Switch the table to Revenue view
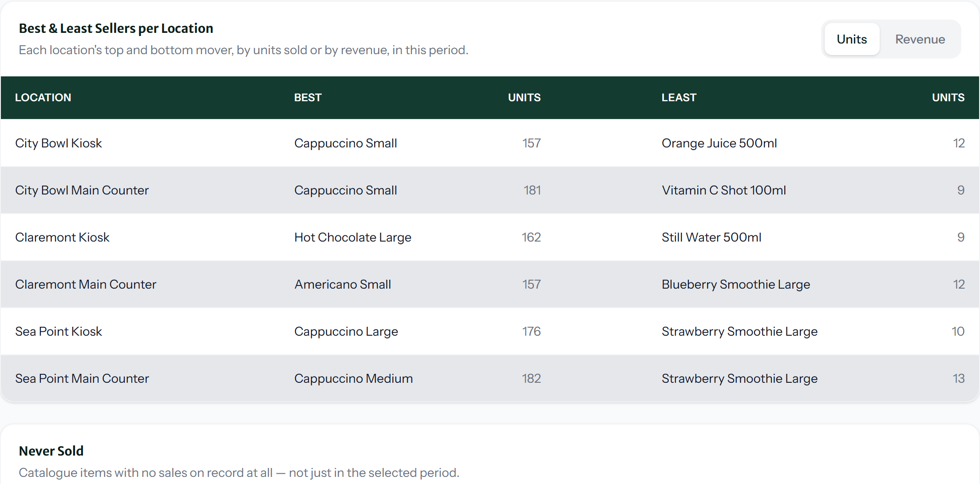 coord(920,39)
